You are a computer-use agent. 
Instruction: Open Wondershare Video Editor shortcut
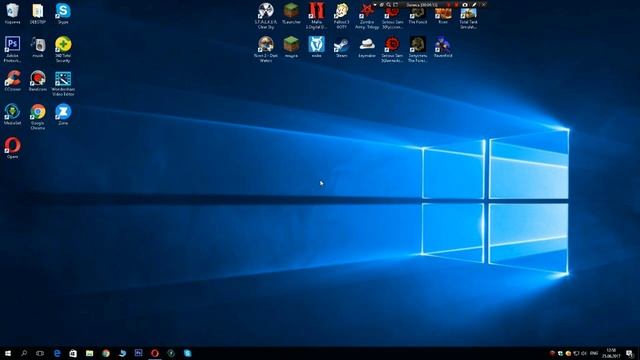click(x=63, y=83)
